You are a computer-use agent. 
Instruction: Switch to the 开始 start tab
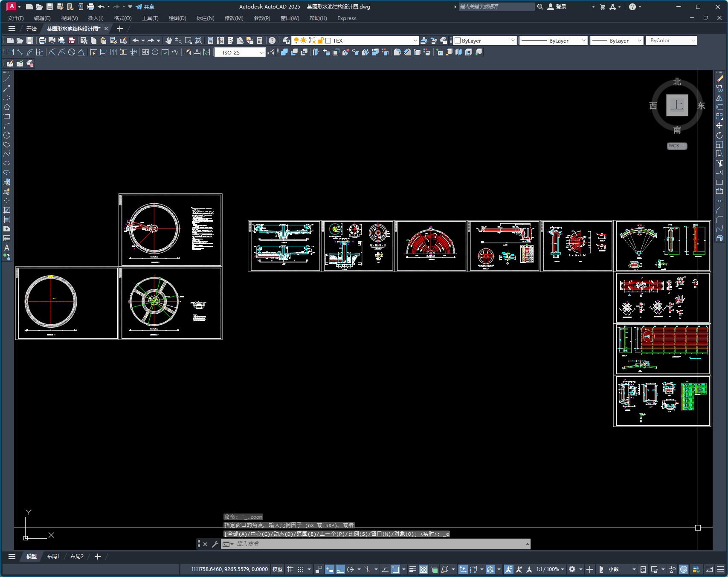(x=32, y=29)
